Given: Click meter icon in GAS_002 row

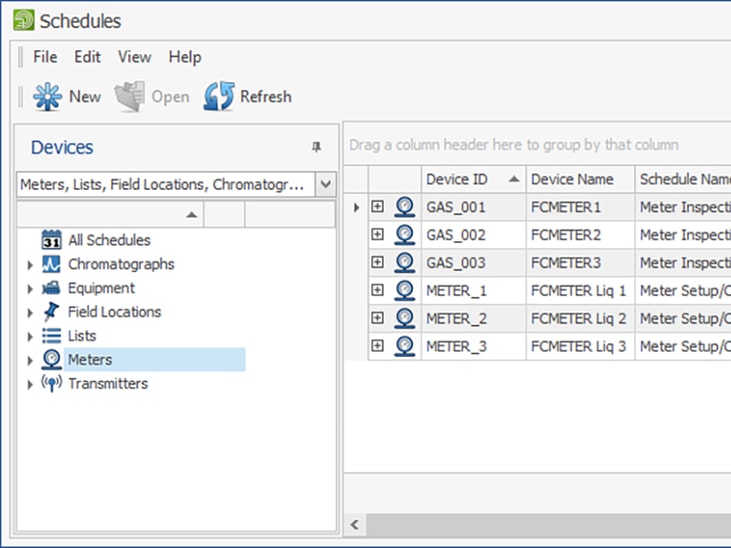Looking at the screenshot, I should [404, 235].
